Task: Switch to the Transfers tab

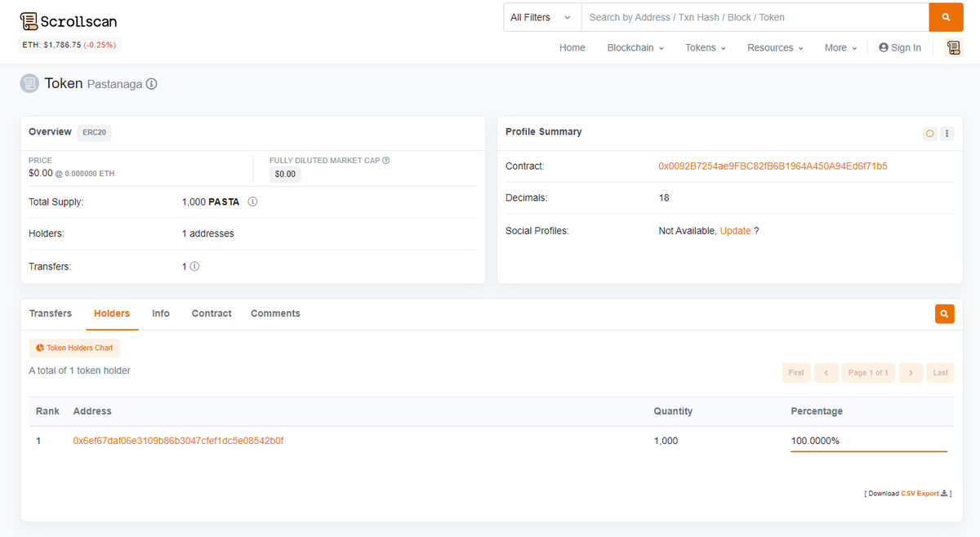Action: tap(51, 313)
